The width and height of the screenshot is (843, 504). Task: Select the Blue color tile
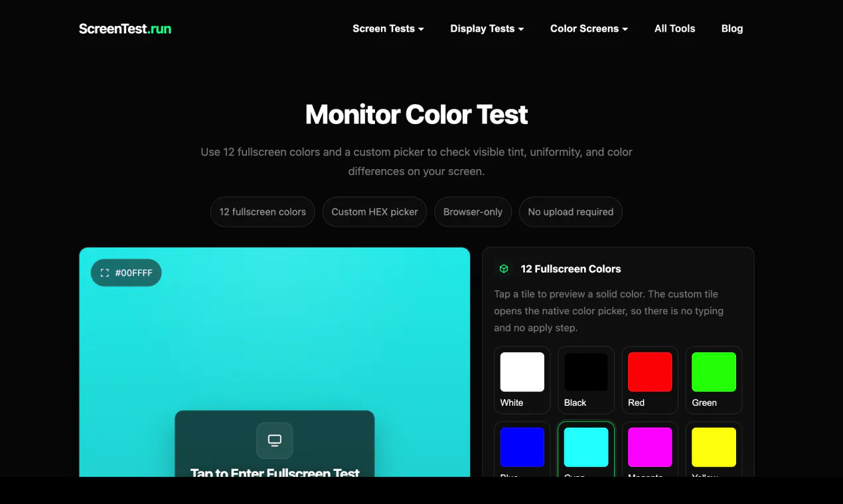tap(522, 449)
